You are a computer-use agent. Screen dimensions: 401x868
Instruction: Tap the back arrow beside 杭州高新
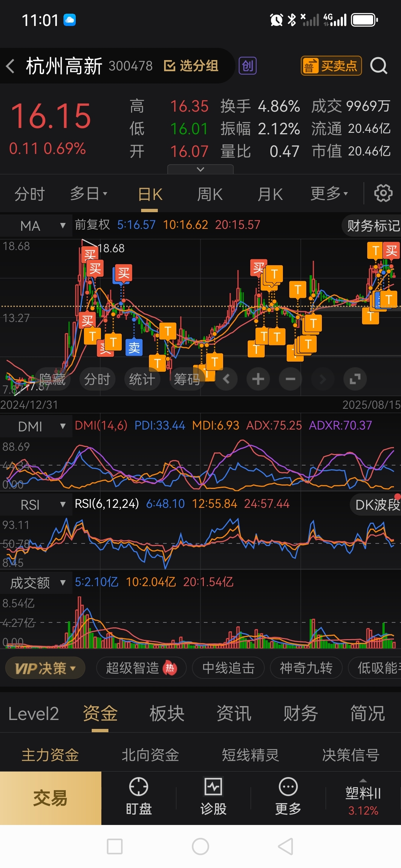[x=10, y=66]
